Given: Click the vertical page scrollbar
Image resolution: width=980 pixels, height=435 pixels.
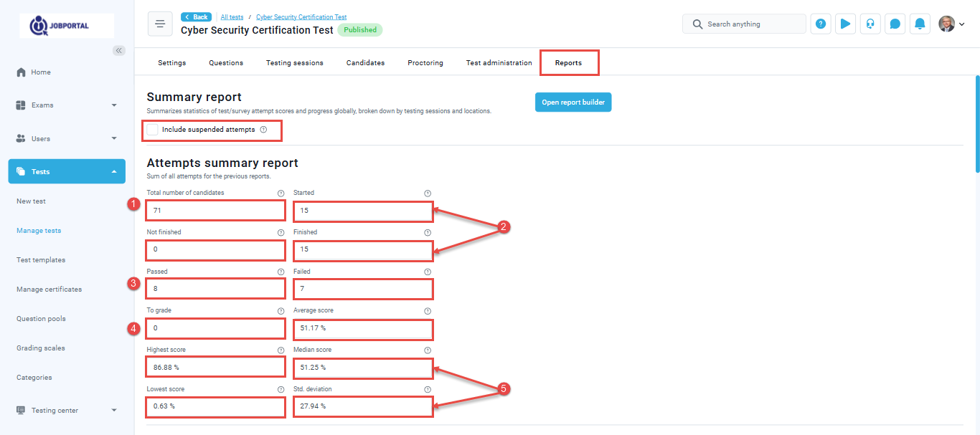Looking at the screenshot, I should [976, 123].
